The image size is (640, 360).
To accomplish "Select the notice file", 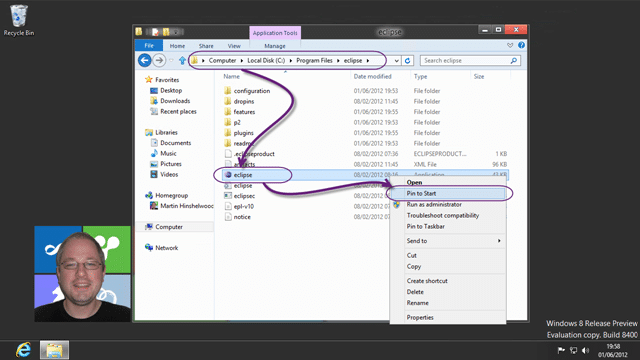I will [x=242, y=217].
